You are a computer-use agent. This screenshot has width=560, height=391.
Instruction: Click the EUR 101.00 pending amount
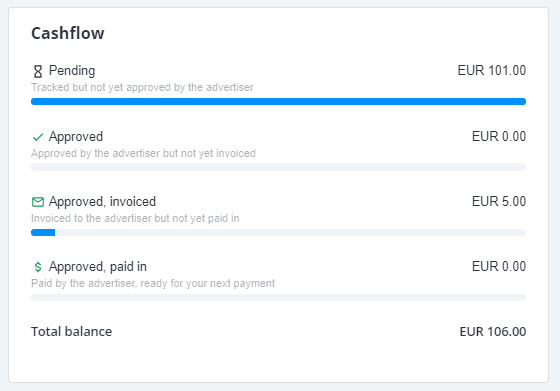pyautogui.click(x=491, y=70)
